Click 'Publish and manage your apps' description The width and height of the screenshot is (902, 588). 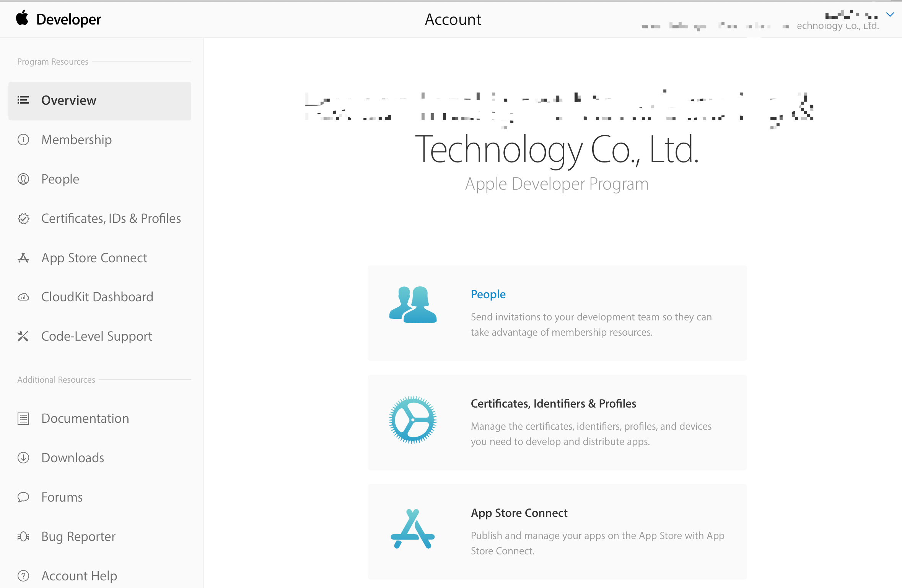(x=598, y=543)
